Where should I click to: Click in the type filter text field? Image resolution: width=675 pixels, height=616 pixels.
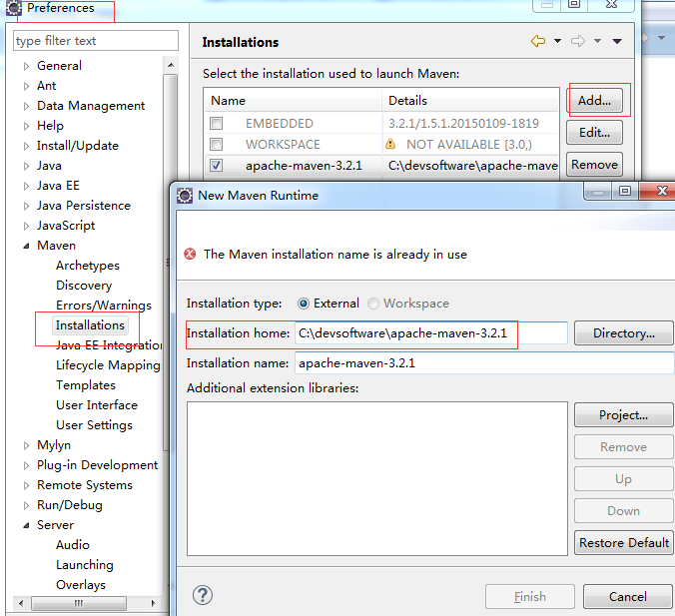(x=96, y=41)
